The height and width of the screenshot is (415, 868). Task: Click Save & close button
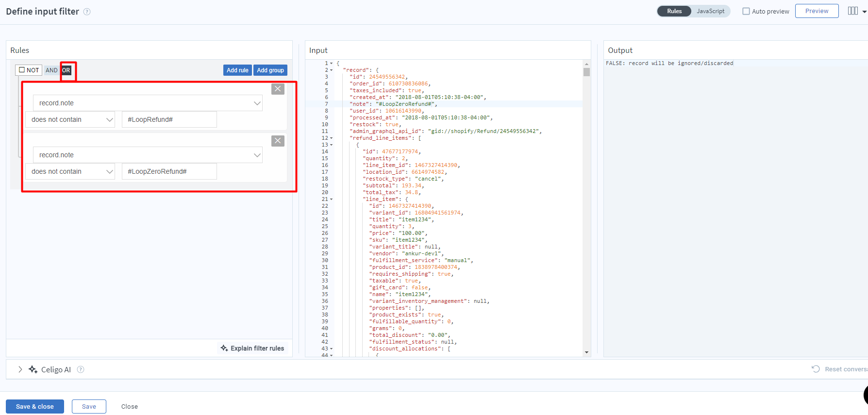pos(35,407)
